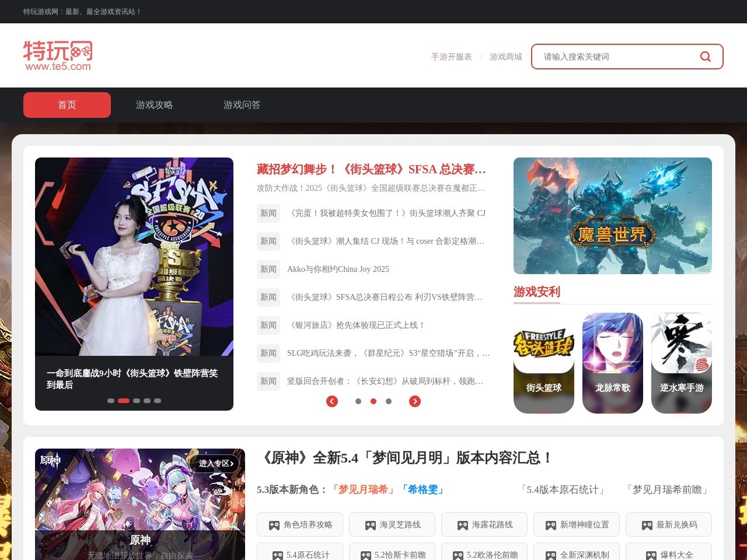Image resolution: width=747 pixels, height=560 pixels.
Task: Open 梦见月瑞希前瞻 link
Action: [668, 489]
